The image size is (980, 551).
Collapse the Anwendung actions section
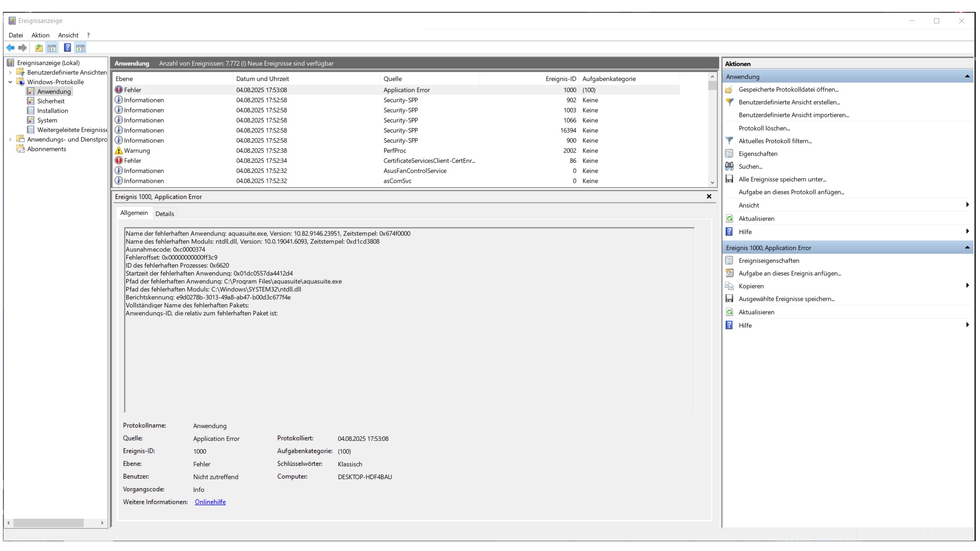[x=967, y=77]
